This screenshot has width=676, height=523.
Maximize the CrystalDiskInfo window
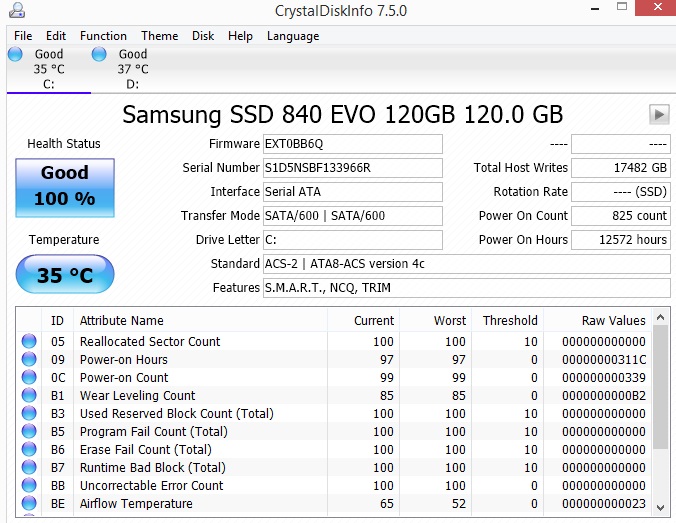tap(622, 7)
